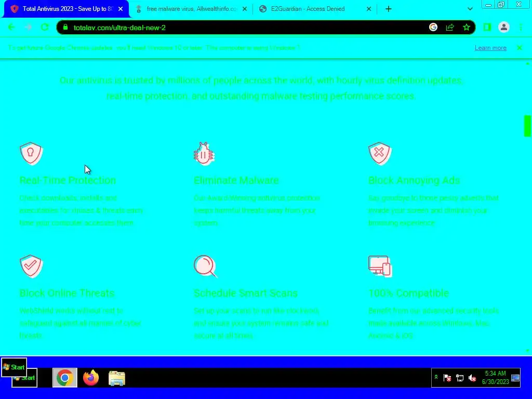Click the Real-Time Protection heading
532x399 pixels.
68,180
